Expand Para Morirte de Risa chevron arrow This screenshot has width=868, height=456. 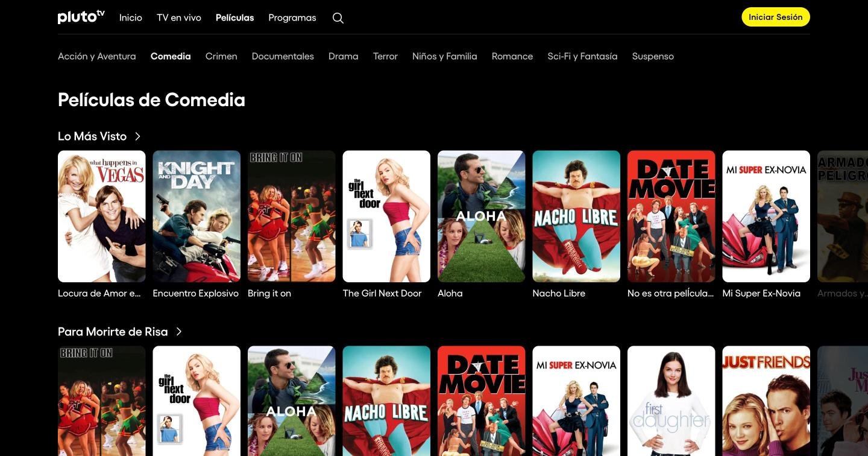tap(179, 332)
